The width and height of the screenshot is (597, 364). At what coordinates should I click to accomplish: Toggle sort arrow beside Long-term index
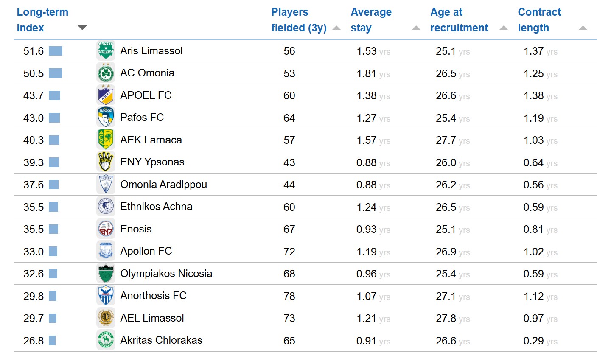coord(82,28)
